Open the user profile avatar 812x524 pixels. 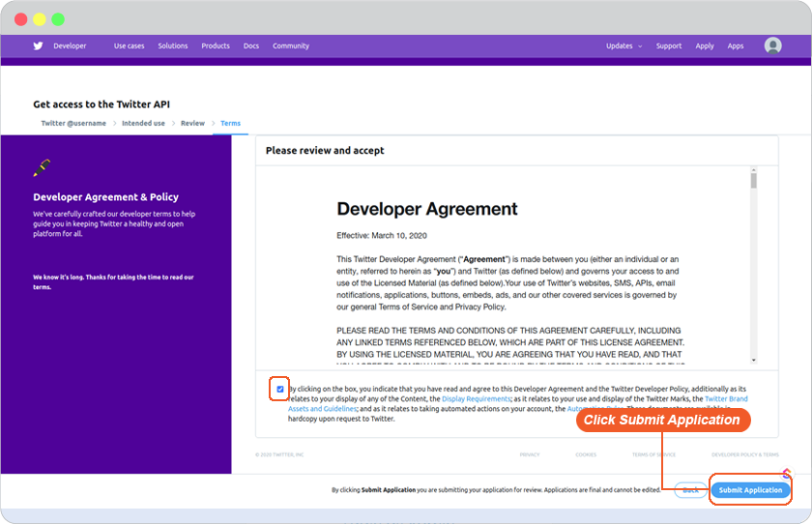(x=772, y=45)
